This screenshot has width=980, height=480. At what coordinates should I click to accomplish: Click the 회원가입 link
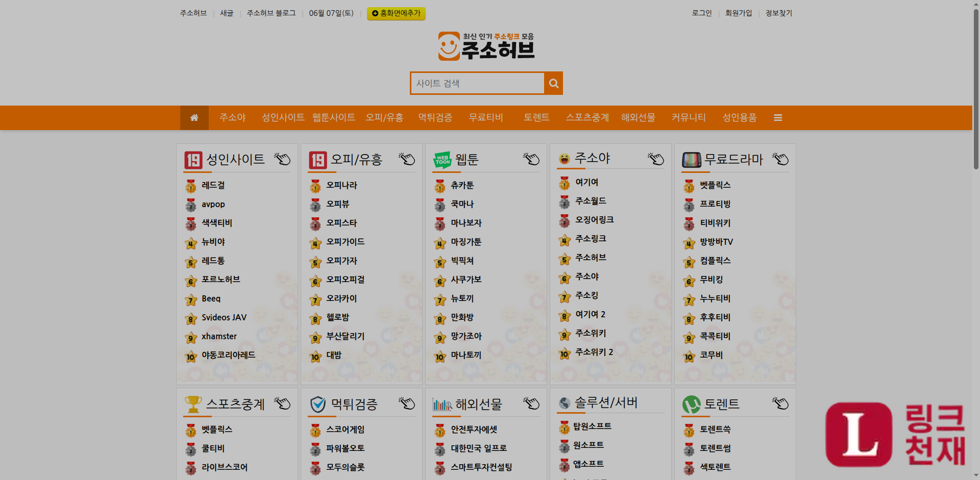pos(739,13)
